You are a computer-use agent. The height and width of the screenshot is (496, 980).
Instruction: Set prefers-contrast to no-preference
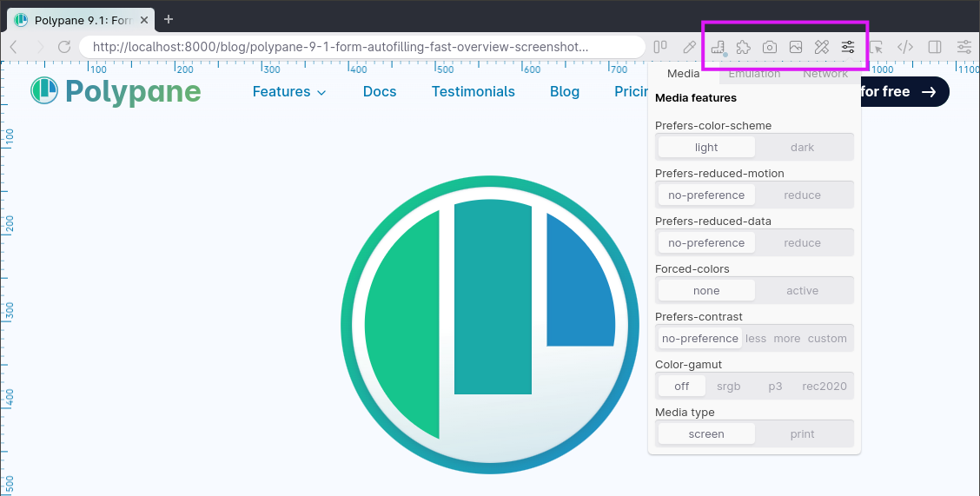point(700,339)
